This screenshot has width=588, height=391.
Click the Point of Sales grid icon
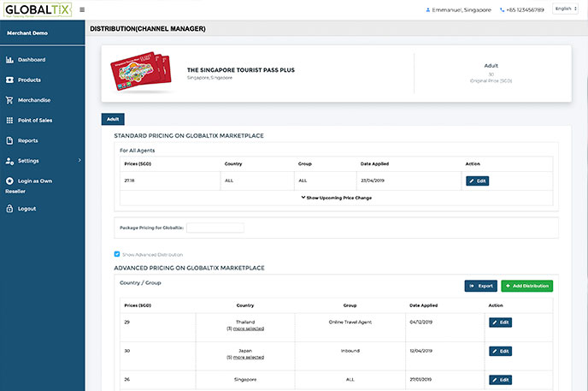(x=9, y=121)
